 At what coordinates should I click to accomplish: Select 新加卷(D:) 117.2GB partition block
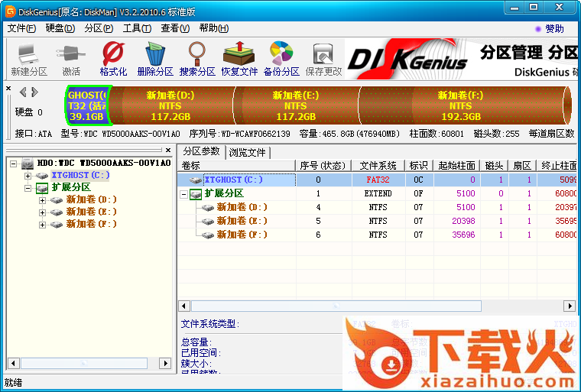click(170, 105)
